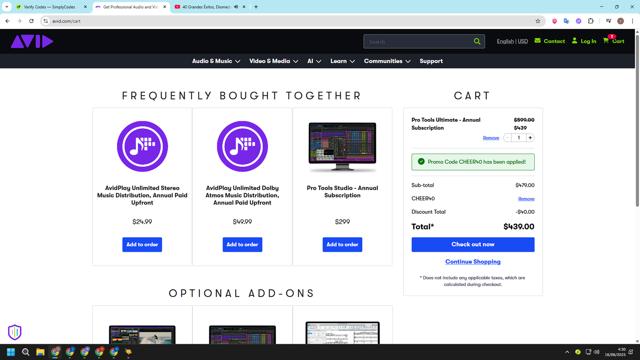Bookmark page with the star icon

(538, 21)
